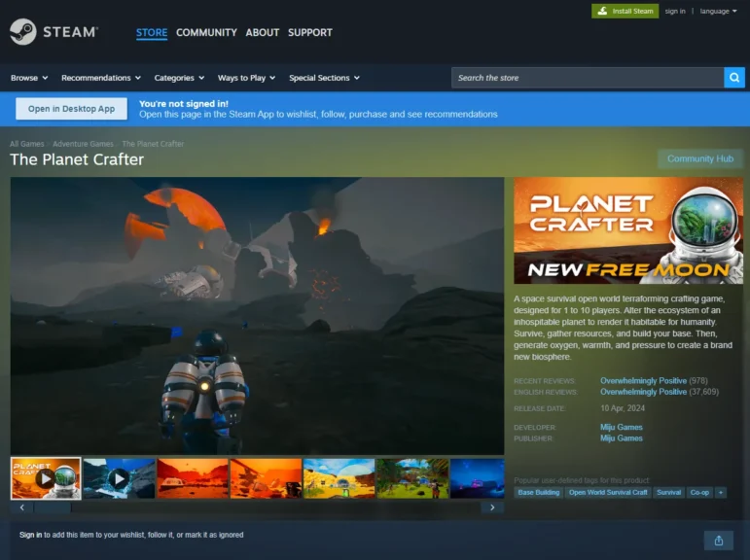Screen dimensions: 750x560
Task: Expand the Ways to Play menu
Action: click(x=246, y=78)
